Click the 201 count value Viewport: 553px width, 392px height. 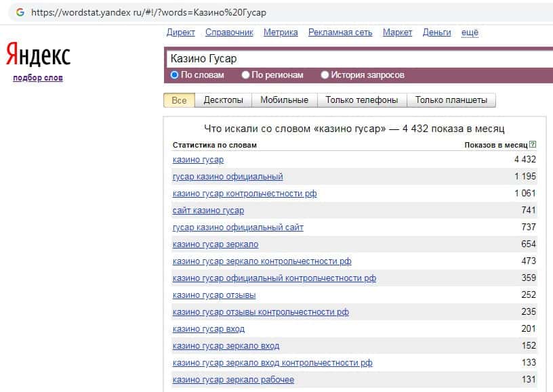coord(529,328)
